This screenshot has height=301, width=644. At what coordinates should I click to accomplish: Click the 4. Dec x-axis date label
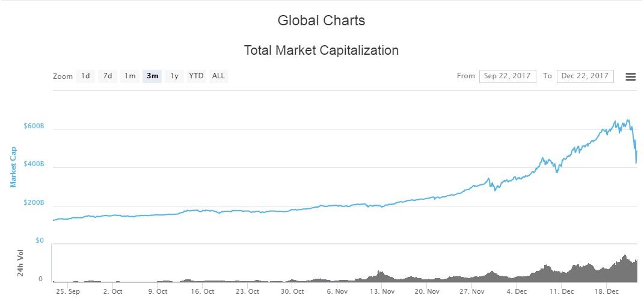point(517,291)
